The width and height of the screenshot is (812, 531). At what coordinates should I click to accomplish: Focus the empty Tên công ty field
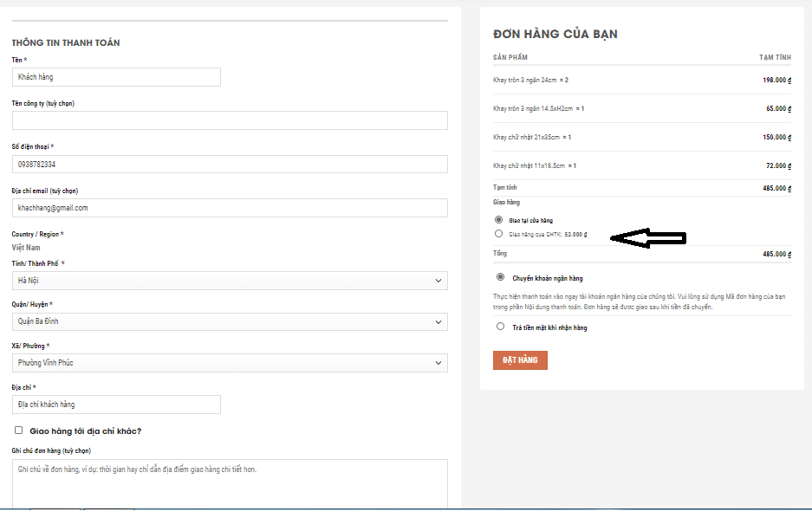tap(230, 120)
